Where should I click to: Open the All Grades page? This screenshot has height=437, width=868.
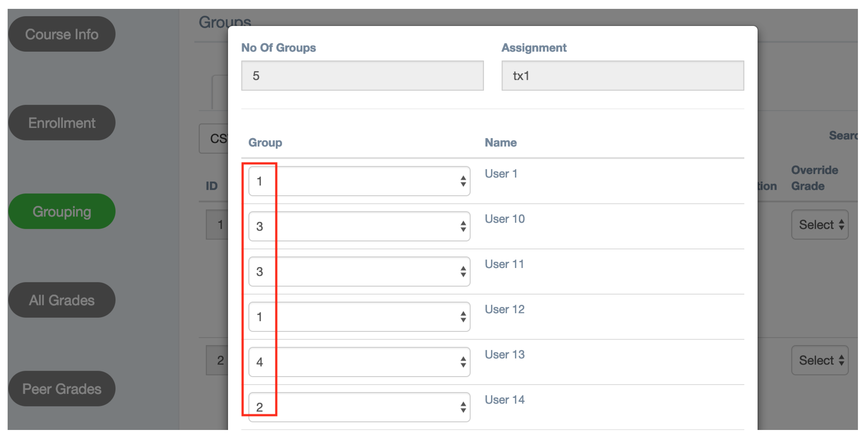62,300
